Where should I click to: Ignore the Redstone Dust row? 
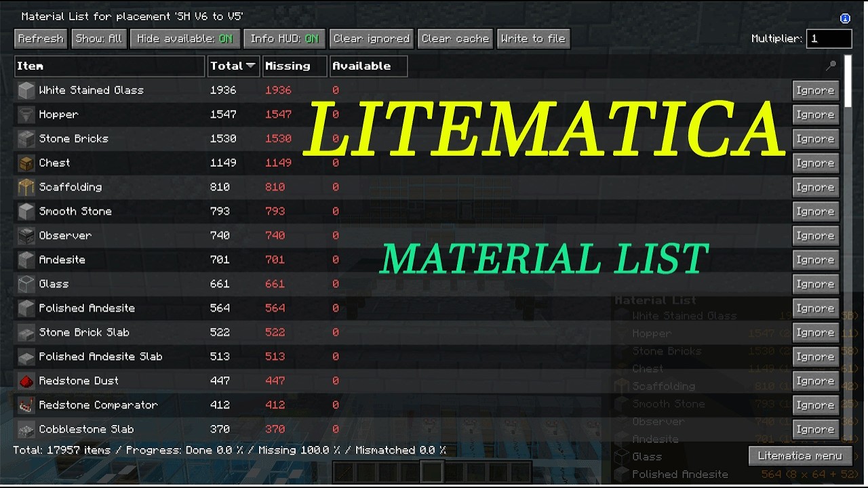tap(816, 381)
